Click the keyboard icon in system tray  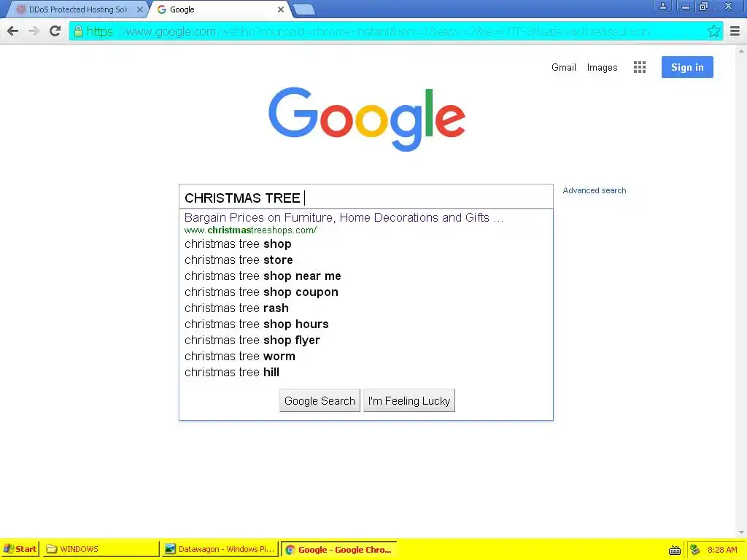(x=674, y=550)
